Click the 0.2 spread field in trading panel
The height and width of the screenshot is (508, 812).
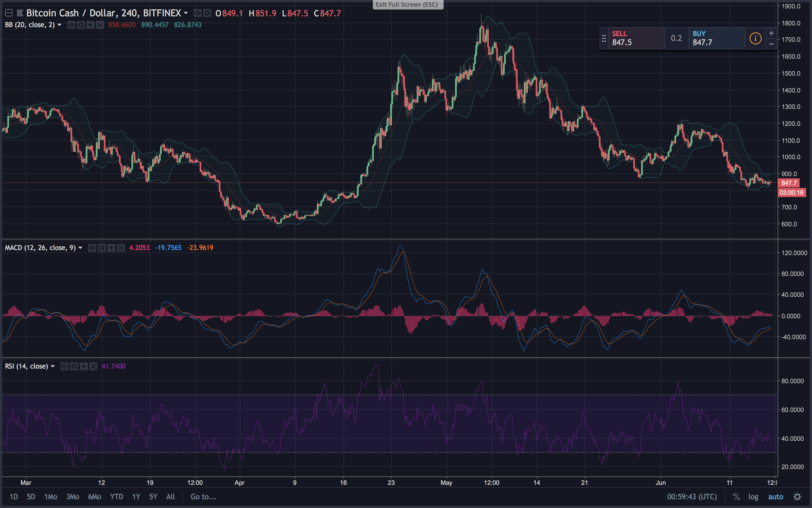(676, 38)
